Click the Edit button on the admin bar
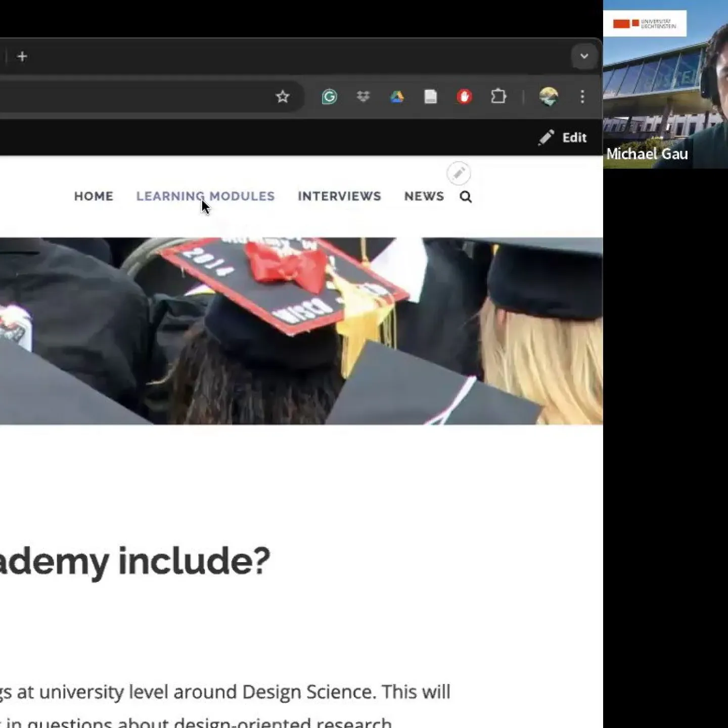The height and width of the screenshot is (728, 728). [574, 137]
